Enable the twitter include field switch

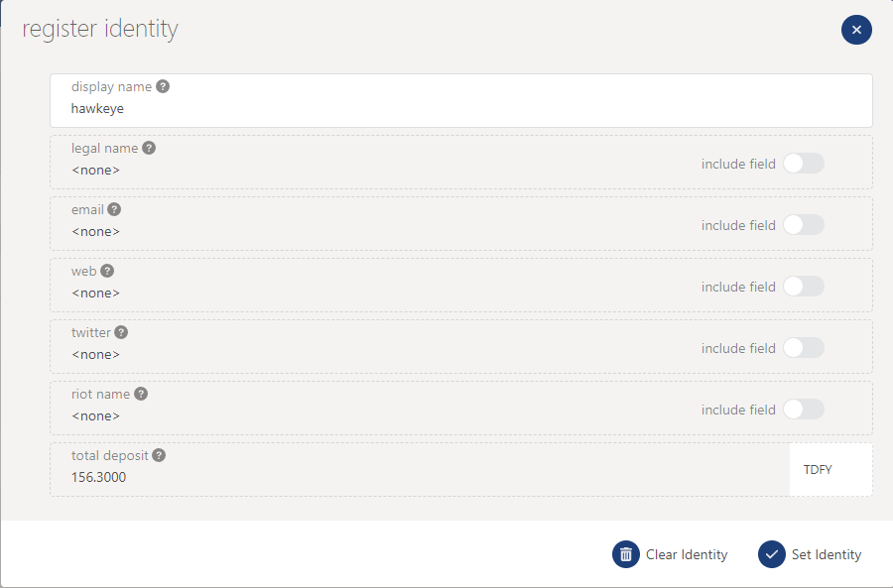804,348
